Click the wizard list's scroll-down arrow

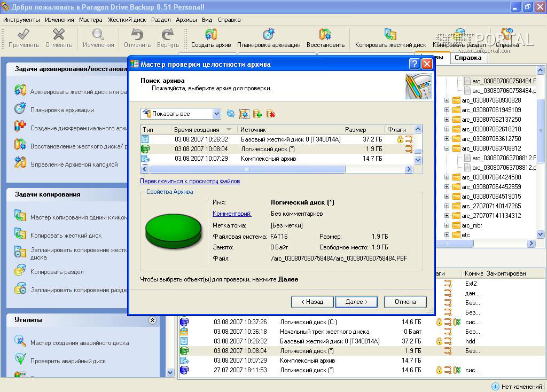tap(418, 160)
